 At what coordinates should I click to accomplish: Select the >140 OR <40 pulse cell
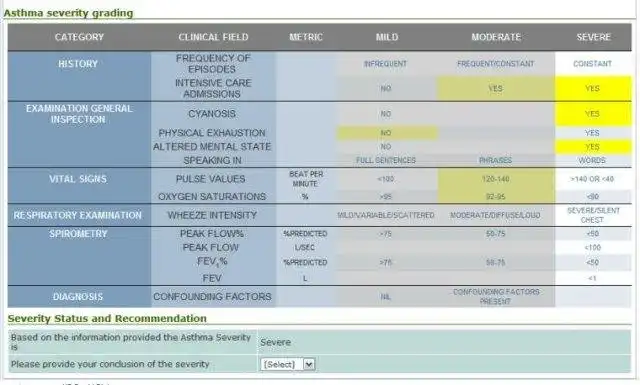tap(593, 179)
